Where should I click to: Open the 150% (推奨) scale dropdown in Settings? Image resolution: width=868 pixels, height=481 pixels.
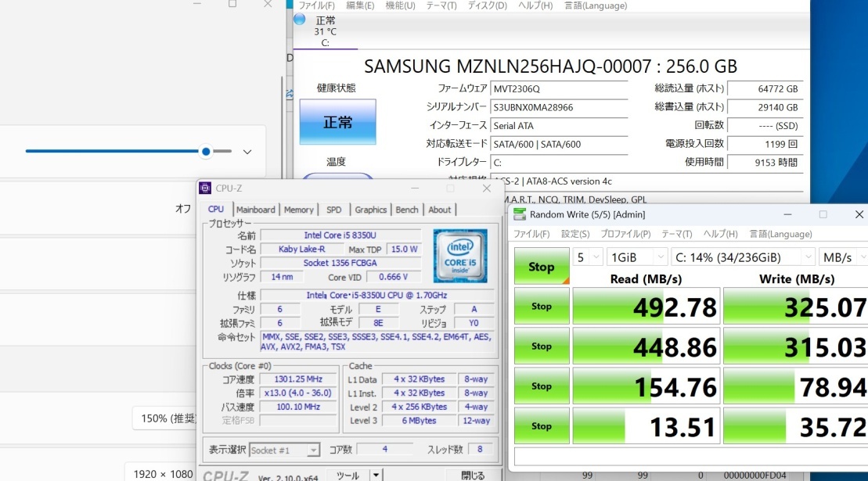click(x=165, y=418)
